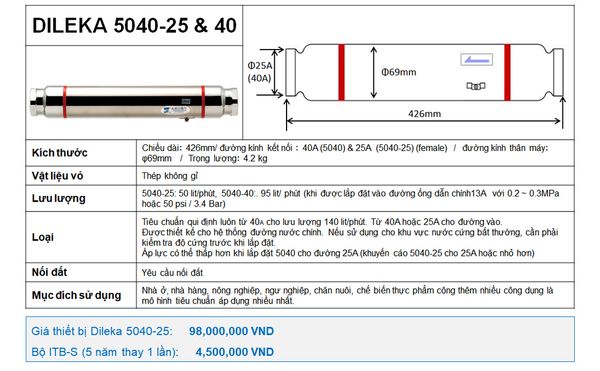Click the Loại row header
The image size is (600, 371).
tap(43, 237)
